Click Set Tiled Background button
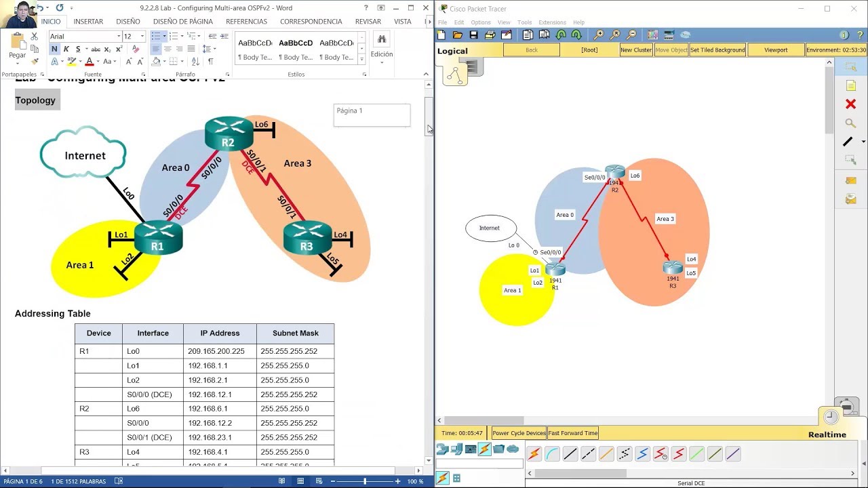 717,49
